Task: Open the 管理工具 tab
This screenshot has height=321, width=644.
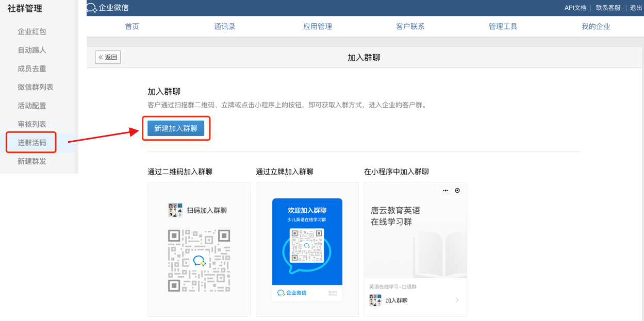Action: (x=503, y=26)
